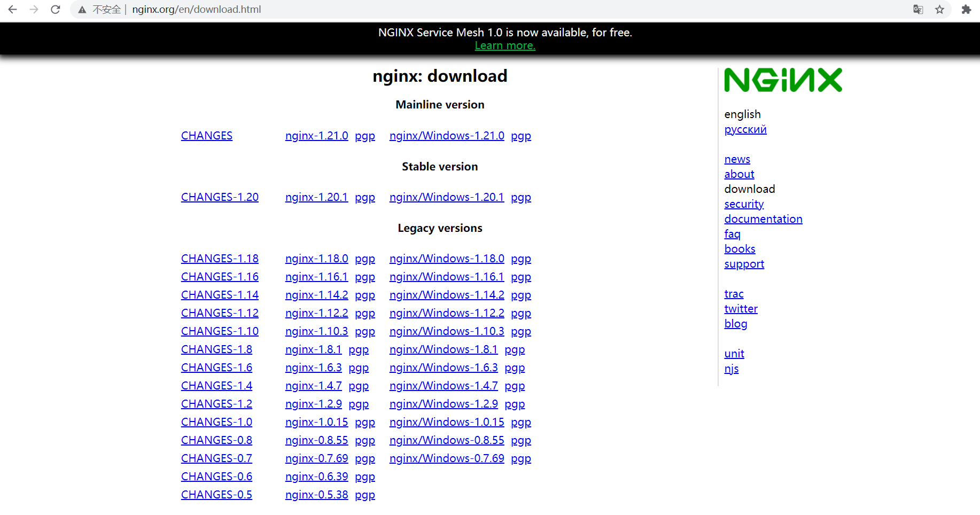The height and width of the screenshot is (515, 980).
Task: Download nginx/Windows-1.20.1
Action: tap(447, 197)
